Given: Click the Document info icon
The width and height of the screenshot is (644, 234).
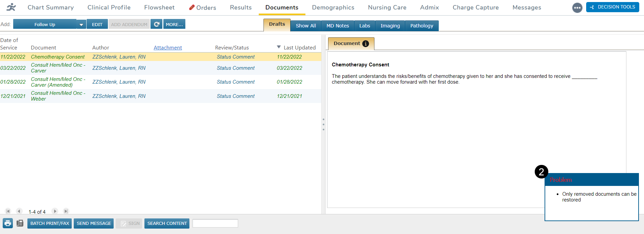Looking at the screenshot, I should 366,44.
